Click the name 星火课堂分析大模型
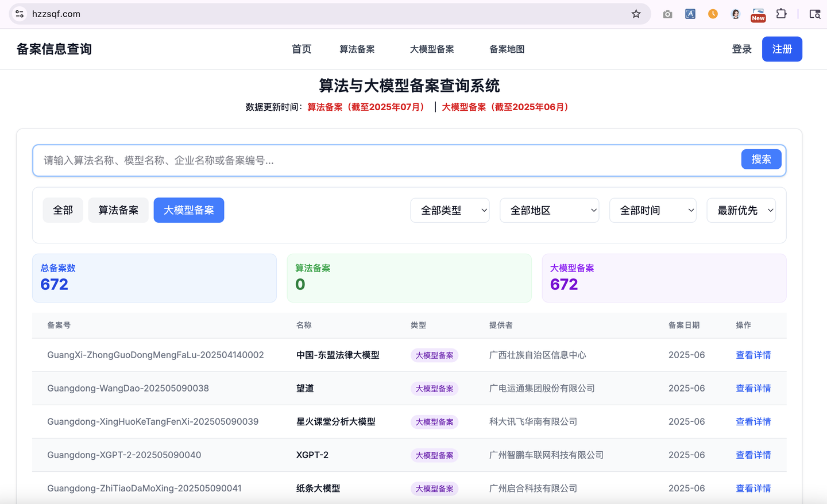 (x=335, y=421)
